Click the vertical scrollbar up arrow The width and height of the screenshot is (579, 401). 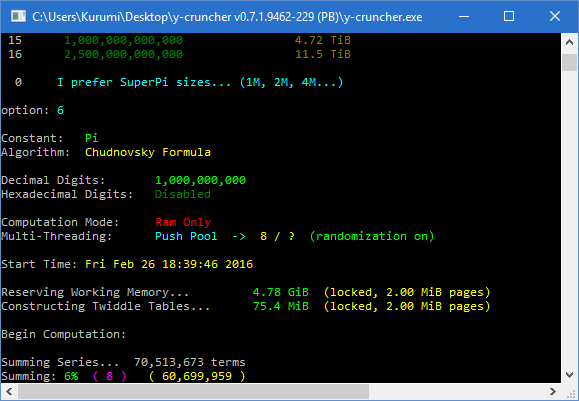click(569, 42)
